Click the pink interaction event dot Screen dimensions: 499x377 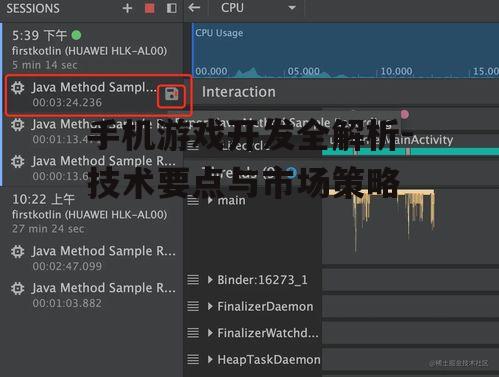[x=405, y=114]
